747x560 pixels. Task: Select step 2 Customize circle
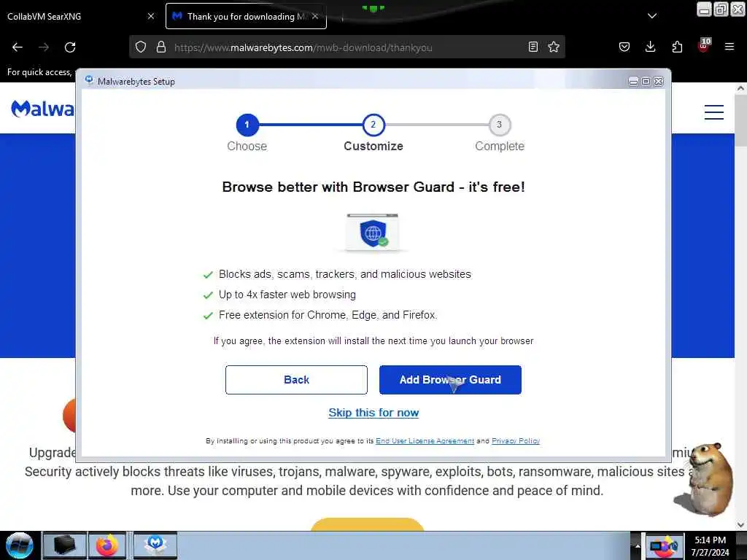coord(373,125)
